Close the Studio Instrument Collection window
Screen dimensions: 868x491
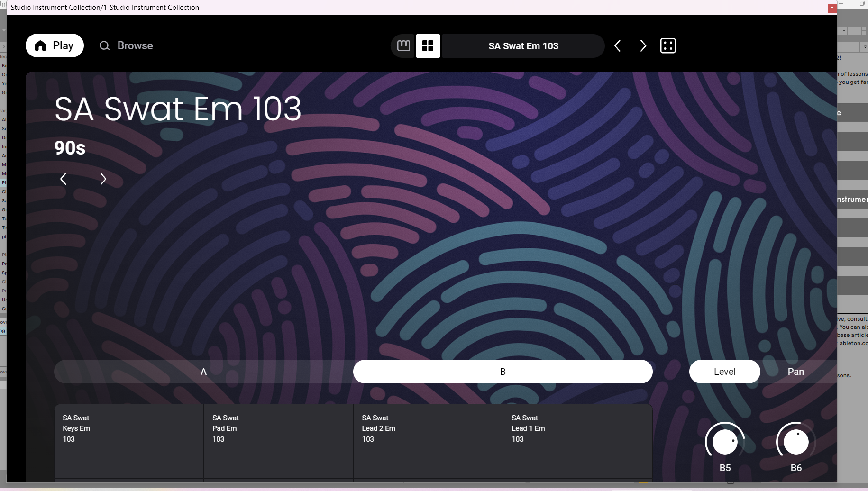832,8
